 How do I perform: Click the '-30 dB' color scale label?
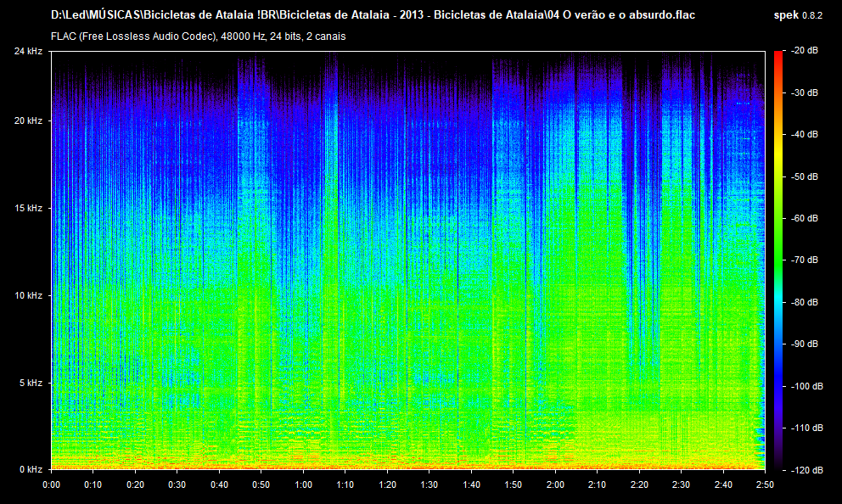(x=805, y=92)
